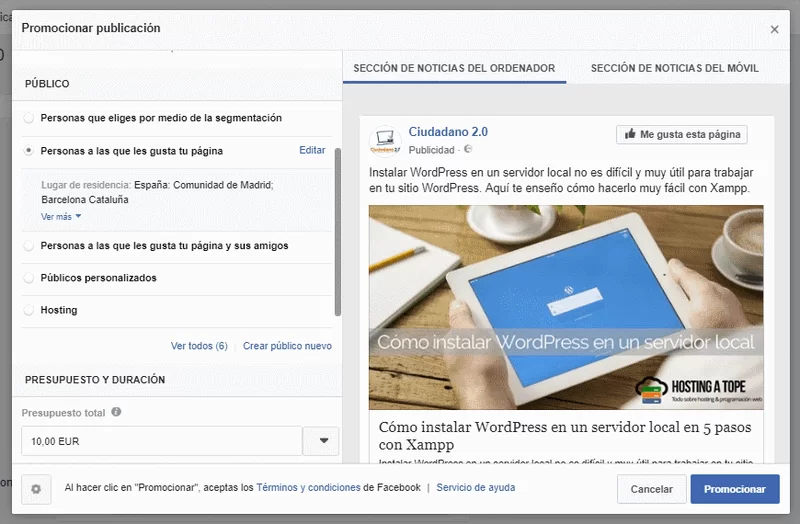Open Ver todos (6) audiences link
800x524 pixels.
pyautogui.click(x=199, y=346)
